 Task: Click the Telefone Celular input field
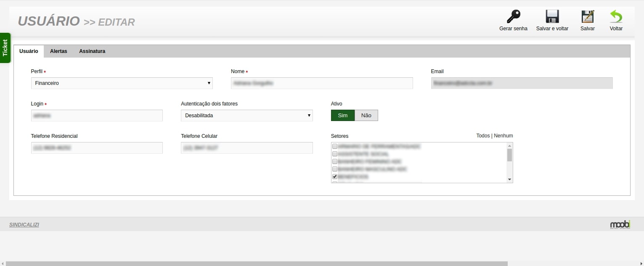click(246, 148)
